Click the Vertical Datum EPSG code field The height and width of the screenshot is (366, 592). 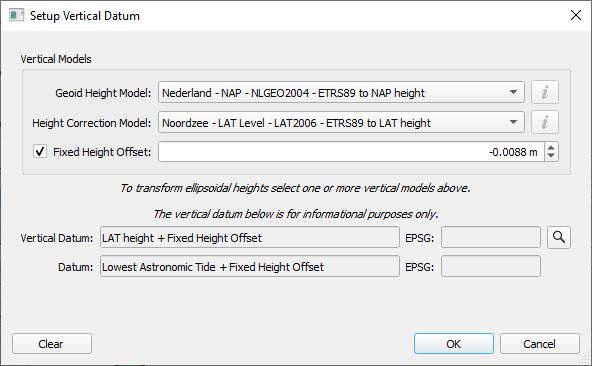(x=491, y=238)
